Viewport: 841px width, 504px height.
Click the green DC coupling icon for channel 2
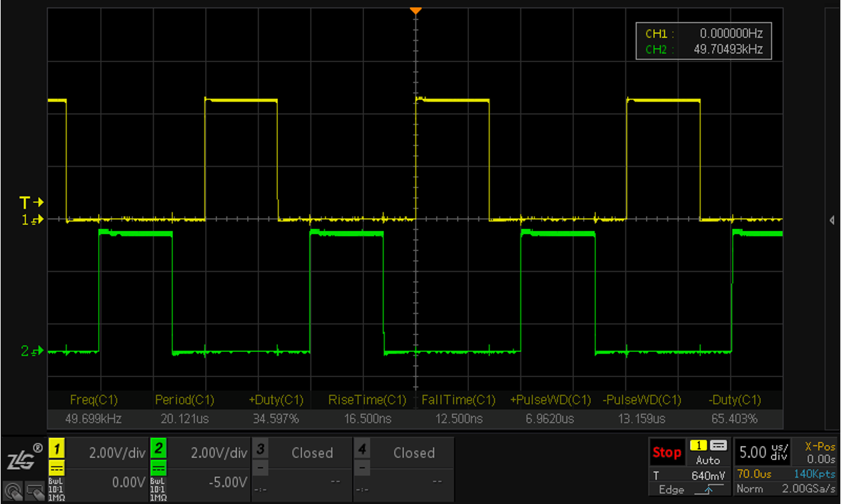(159, 467)
